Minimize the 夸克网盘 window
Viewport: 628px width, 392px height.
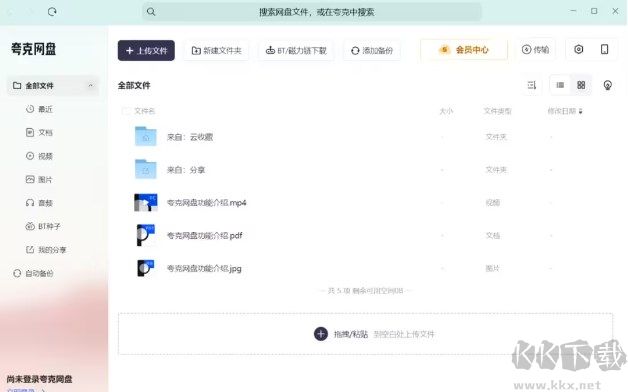point(574,11)
